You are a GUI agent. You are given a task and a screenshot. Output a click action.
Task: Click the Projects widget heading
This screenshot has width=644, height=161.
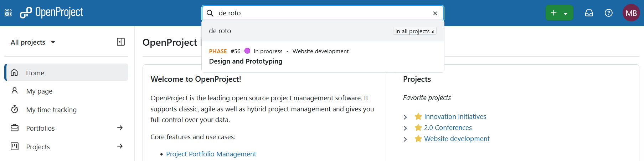coord(417,79)
